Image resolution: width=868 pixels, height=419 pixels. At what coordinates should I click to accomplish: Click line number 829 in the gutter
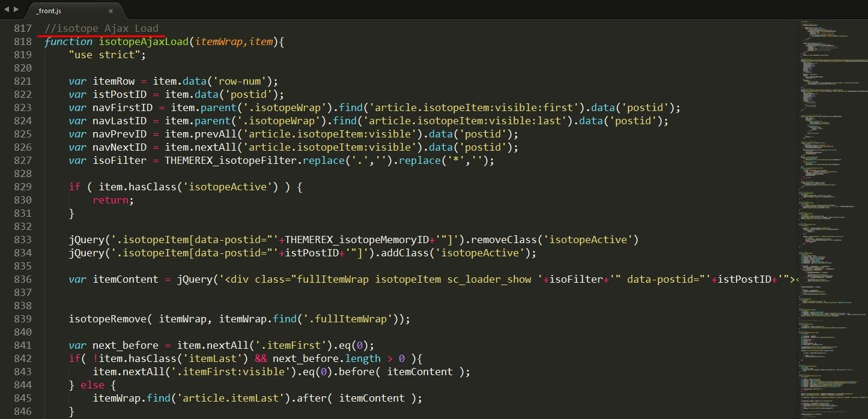22,187
